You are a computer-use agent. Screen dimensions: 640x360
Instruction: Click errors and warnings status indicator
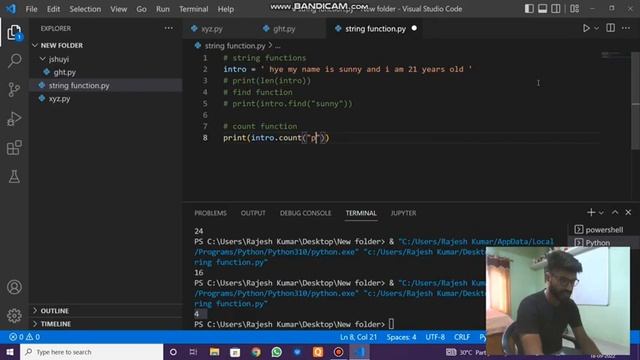[x=24, y=337]
